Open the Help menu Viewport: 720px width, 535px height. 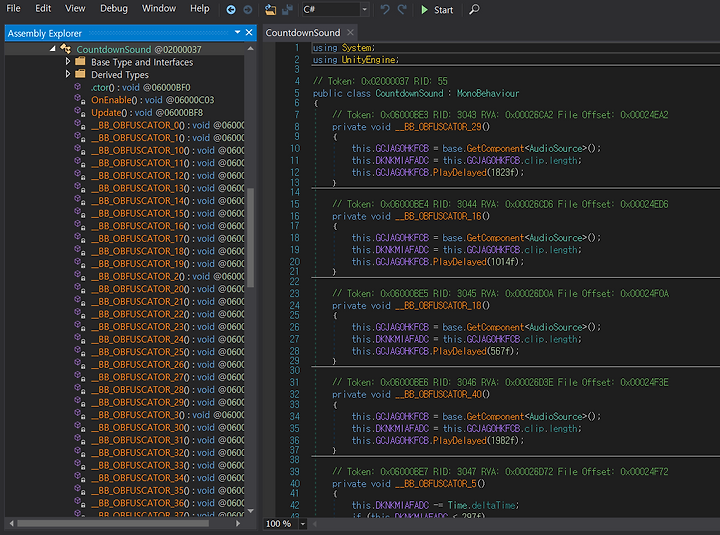pyautogui.click(x=200, y=8)
